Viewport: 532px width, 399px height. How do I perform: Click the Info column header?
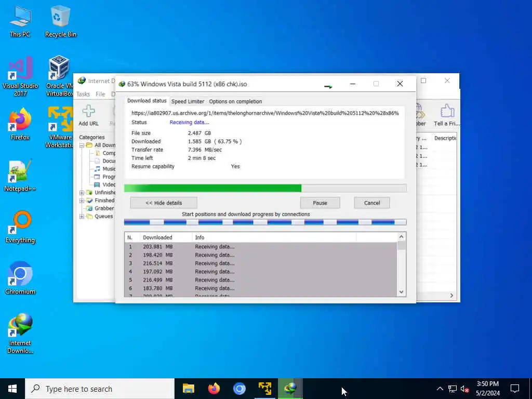pos(274,237)
